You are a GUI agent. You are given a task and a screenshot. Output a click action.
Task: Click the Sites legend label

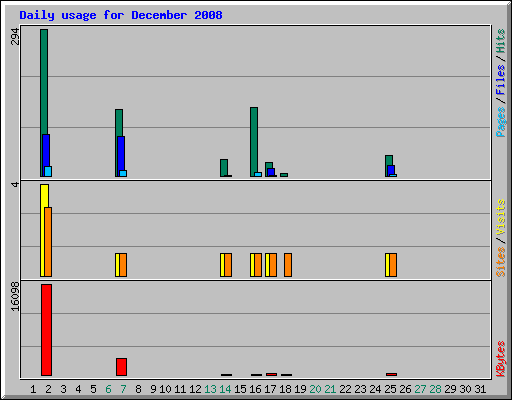point(500,262)
